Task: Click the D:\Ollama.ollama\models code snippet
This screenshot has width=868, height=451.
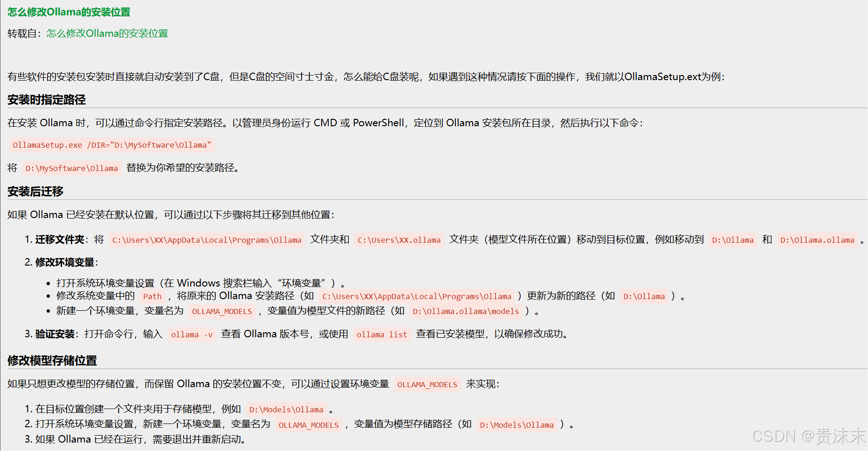Action: point(466,311)
